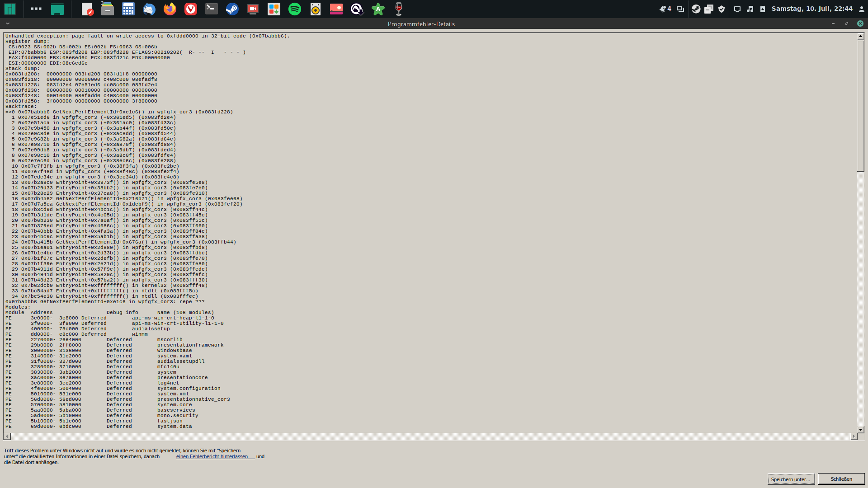Open Thunderbird mail client
The height and width of the screenshot is (488, 868).
click(149, 9)
